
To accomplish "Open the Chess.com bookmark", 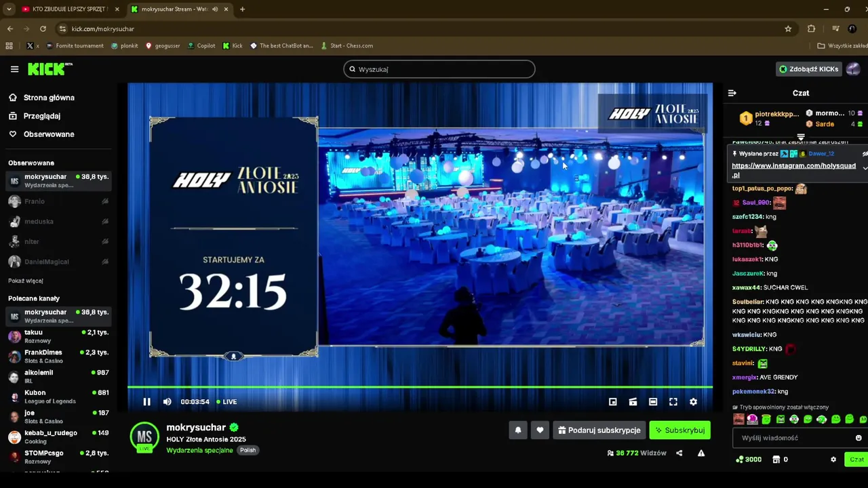I will pos(347,45).
